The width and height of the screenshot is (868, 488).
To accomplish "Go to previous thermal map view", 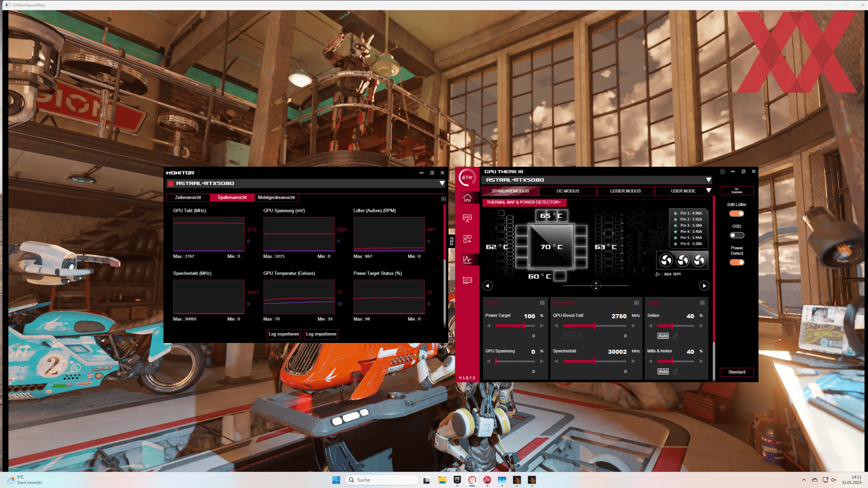I will click(487, 286).
